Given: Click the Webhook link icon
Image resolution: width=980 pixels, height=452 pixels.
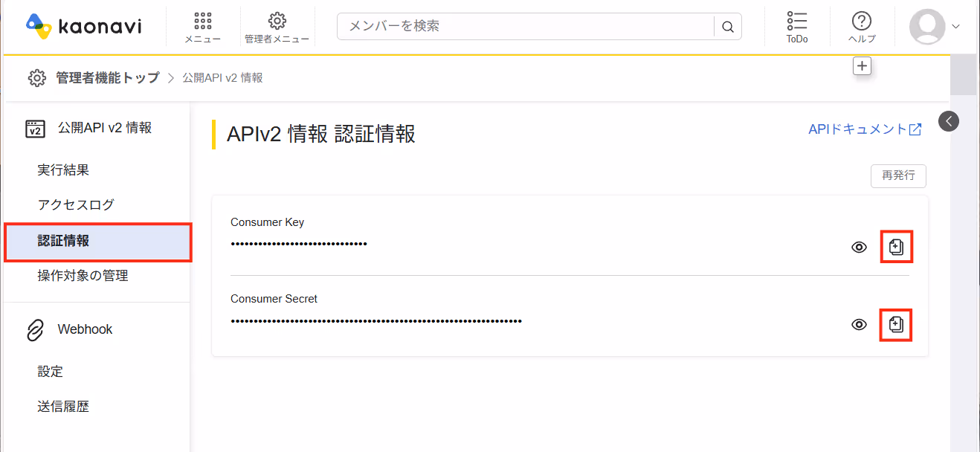Looking at the screenshot, I should [35, 330].
